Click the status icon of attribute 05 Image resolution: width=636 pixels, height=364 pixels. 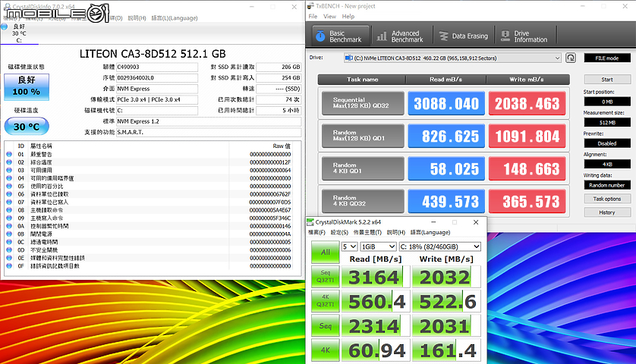click(x=9, y=186)
